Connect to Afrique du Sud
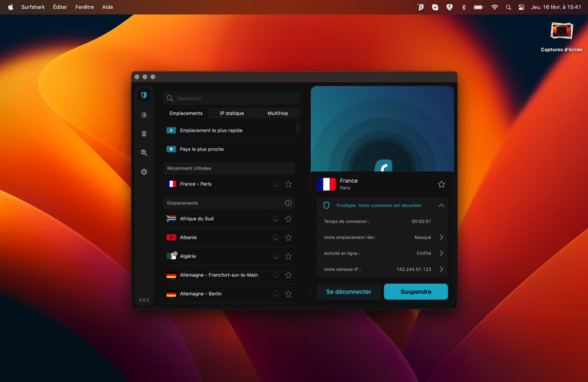588x382 pixels. point(229,219)
